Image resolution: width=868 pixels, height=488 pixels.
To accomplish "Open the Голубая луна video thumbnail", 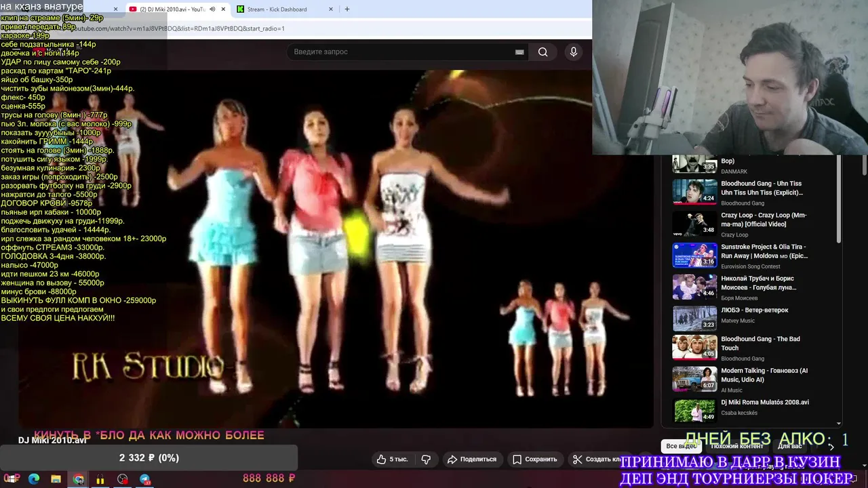I will 694,287.
